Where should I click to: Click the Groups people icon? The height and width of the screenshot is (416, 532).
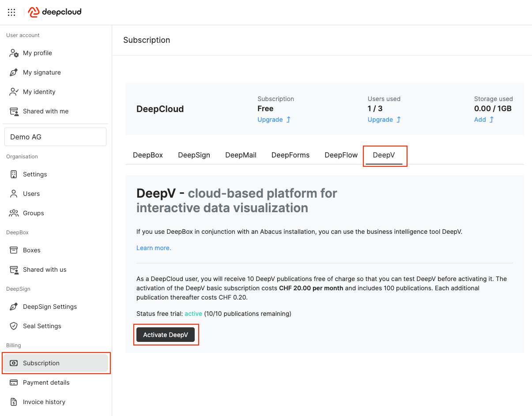click(x=14, y=213)
